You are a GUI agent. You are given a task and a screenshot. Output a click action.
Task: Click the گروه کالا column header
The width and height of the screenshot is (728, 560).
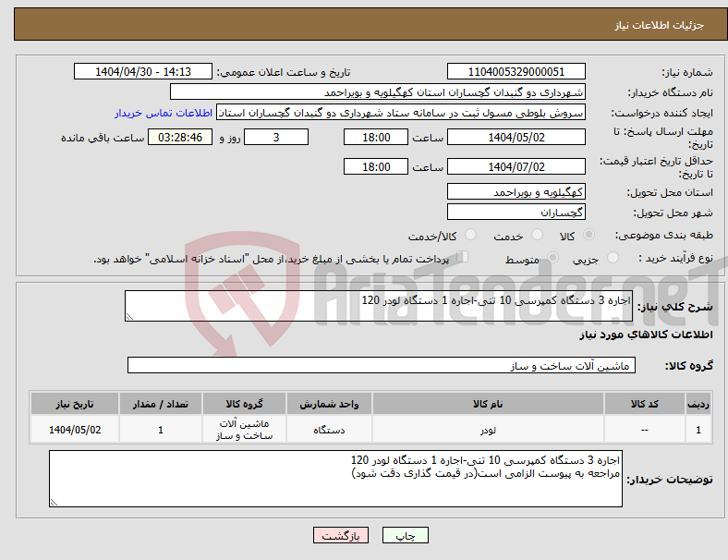point(244,404)
